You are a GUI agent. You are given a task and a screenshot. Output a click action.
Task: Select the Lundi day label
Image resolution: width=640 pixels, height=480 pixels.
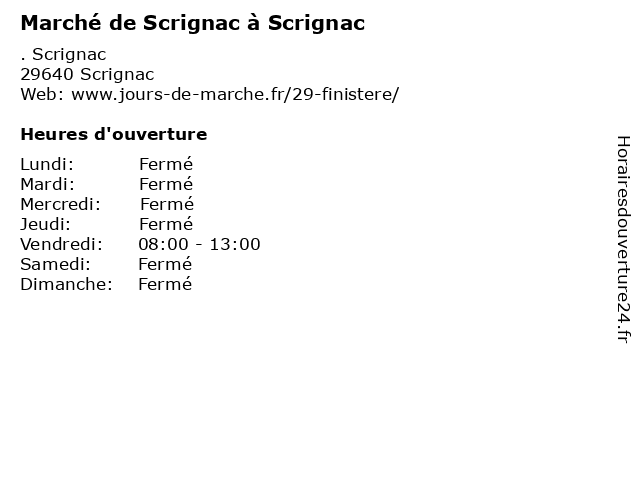click(x=47, y=164)
